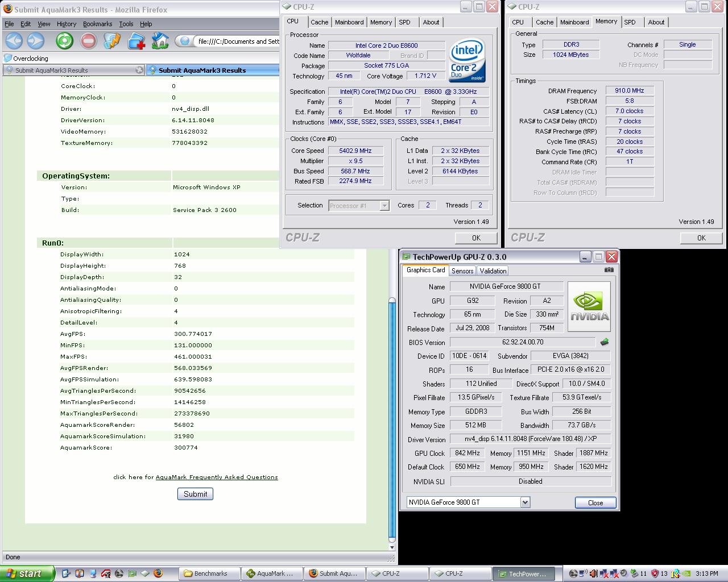Open new tab with blue plus icon

136,40
